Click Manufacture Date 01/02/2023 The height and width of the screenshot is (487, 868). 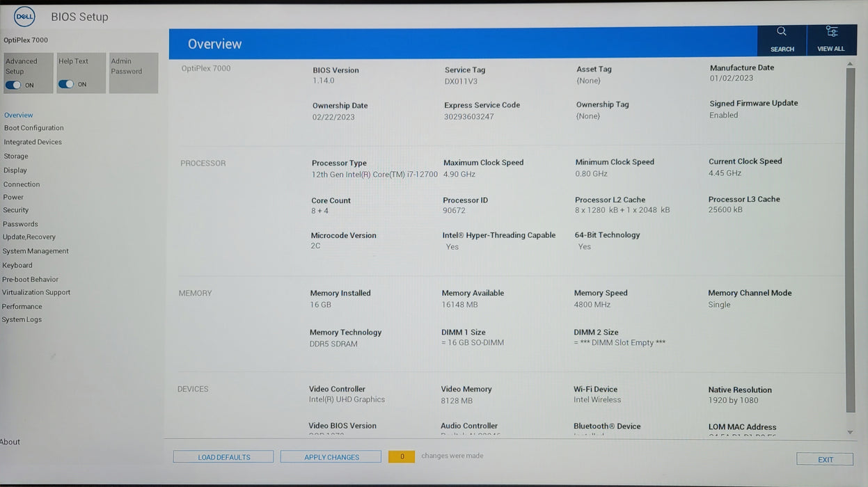(x=732, y=79)
